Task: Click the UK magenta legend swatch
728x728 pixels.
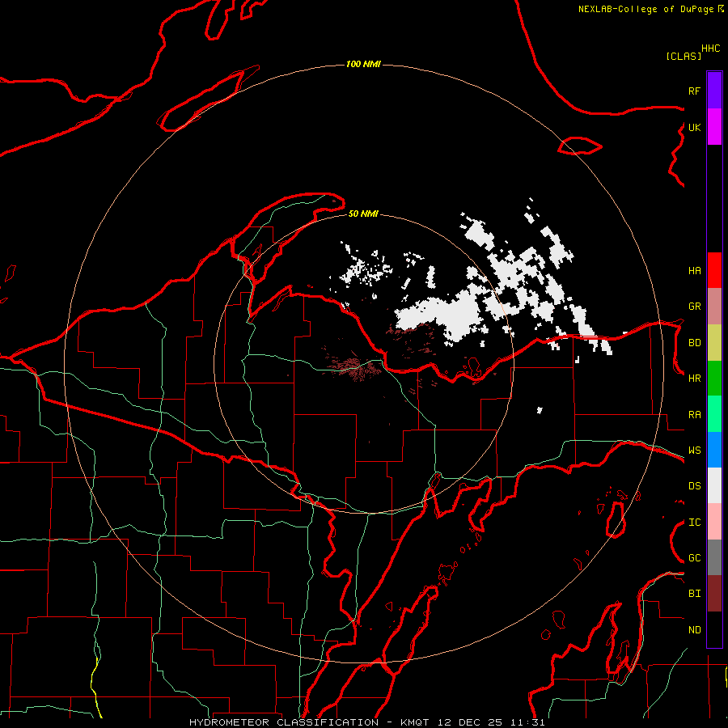Action: click(x=714, y=127)
